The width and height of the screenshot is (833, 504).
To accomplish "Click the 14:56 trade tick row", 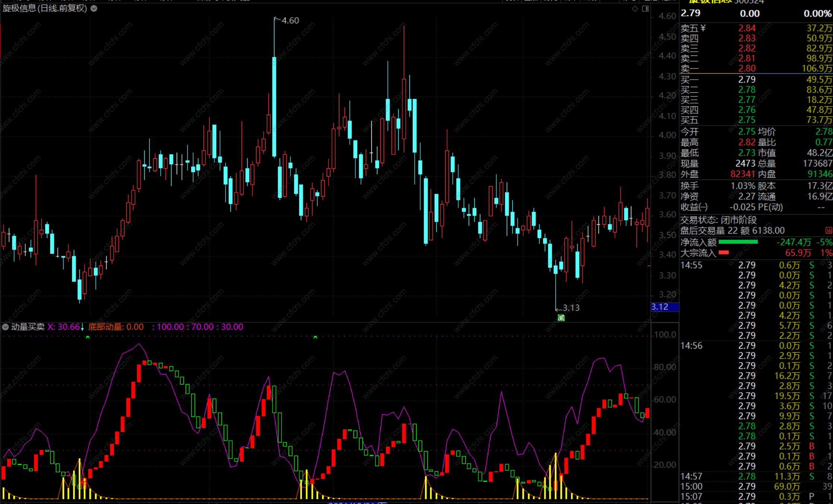I will click(691, 346).
